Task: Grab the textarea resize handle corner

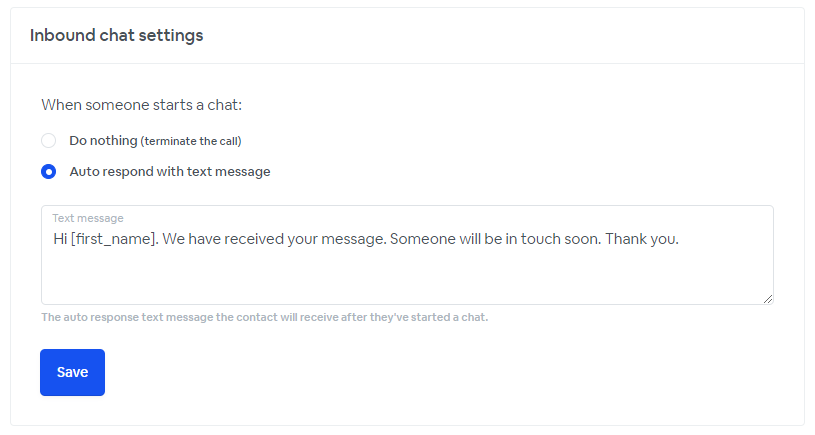Action: (768, 299)
